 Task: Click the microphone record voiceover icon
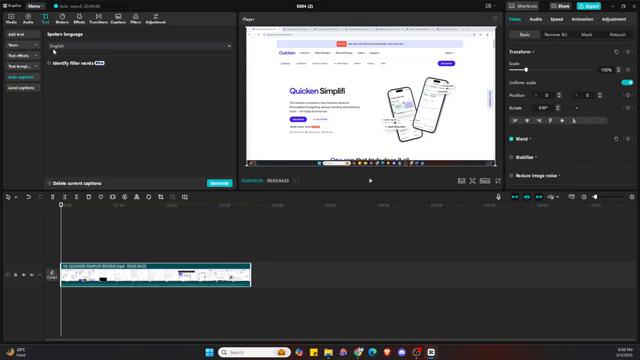click(x=498, y=197)
